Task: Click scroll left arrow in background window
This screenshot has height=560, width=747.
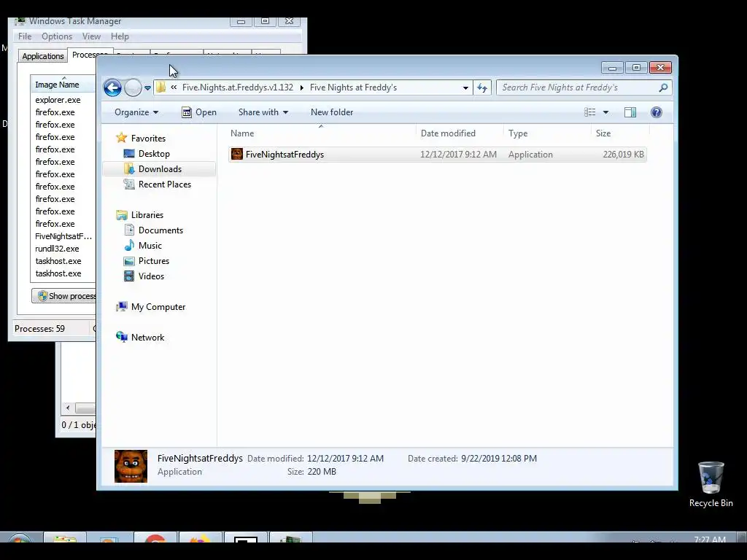Action: (68, 408)
